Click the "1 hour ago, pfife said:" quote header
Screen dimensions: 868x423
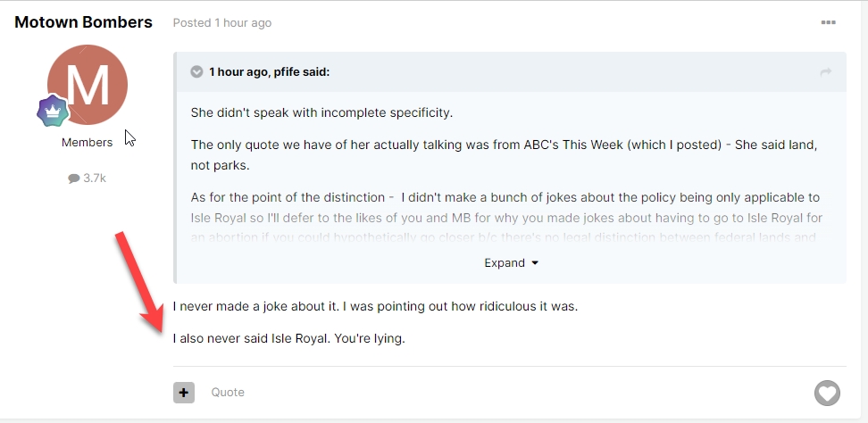tap(269, 72)
